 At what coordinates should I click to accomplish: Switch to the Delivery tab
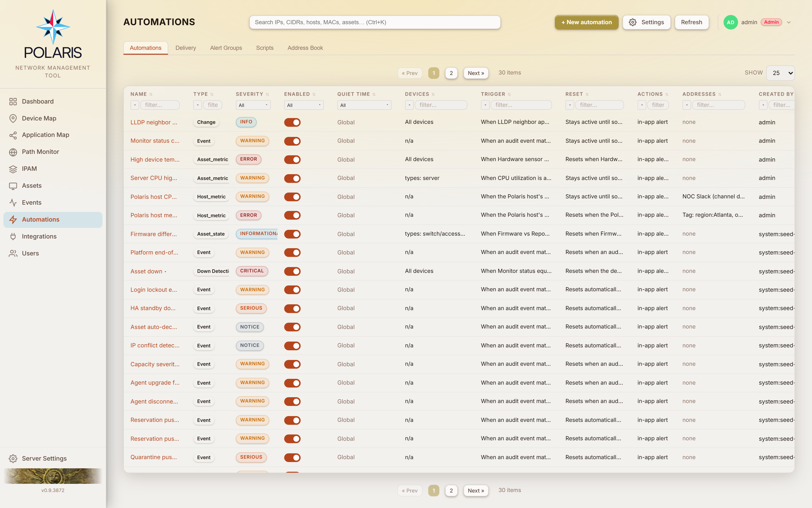coord(186,48)
